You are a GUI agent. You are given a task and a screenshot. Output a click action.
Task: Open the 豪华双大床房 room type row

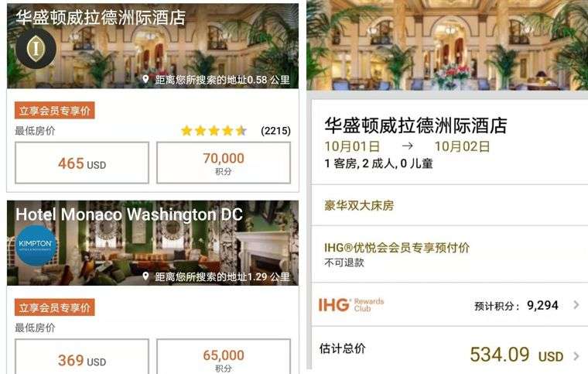[x=450, y=205]
